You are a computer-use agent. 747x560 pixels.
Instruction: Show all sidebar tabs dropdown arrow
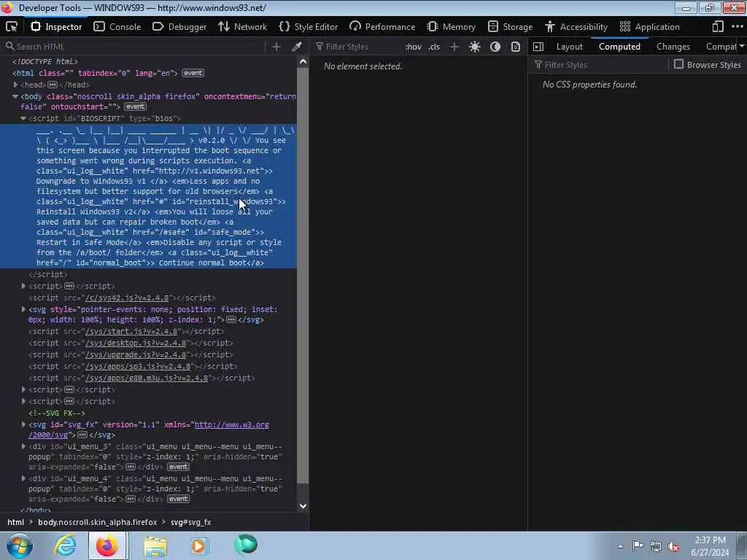tap(742, 46)
